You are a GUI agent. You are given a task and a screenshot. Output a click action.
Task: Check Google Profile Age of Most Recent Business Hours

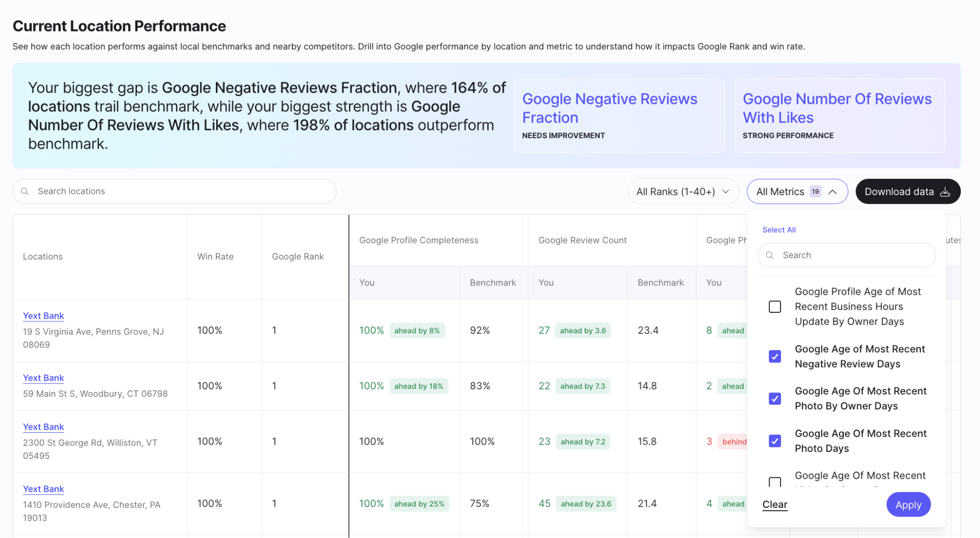pyautogui.click(x=775, y=307)
